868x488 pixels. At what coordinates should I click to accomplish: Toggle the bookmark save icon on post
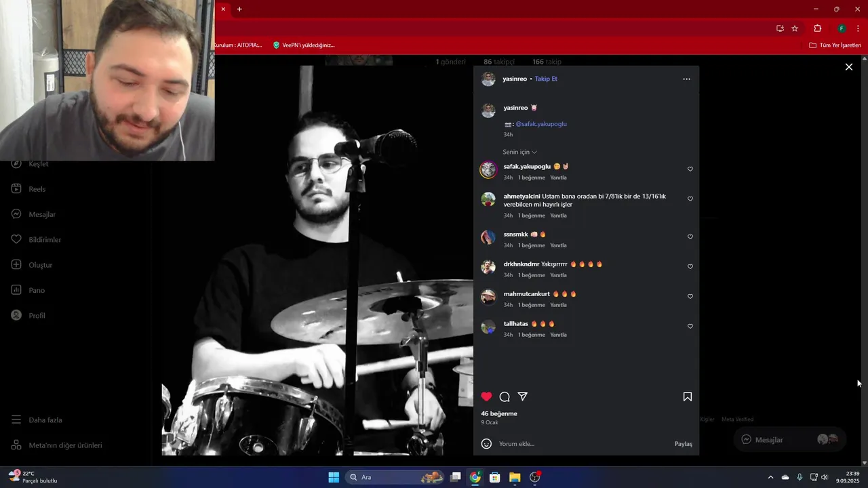coord(687,396)
